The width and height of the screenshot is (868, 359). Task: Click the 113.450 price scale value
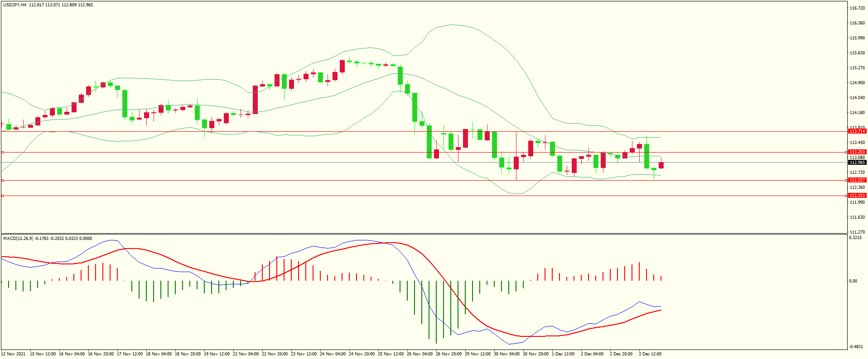click(858, 143)
